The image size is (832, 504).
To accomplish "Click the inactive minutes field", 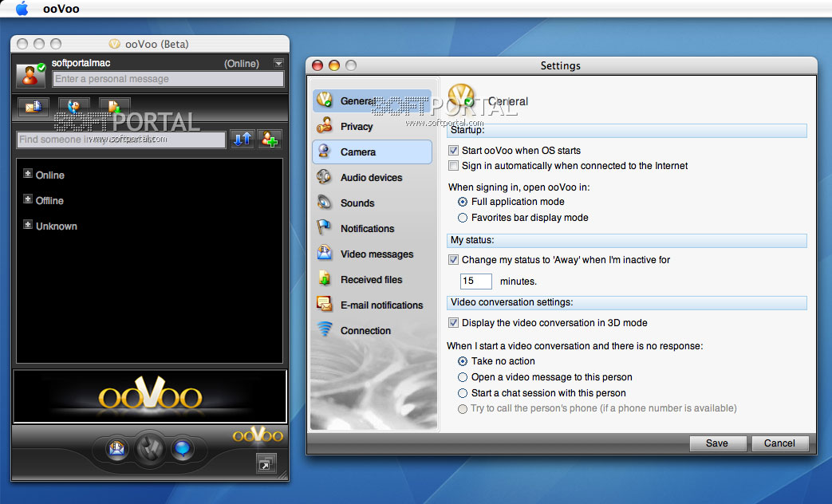I will tap(476, 282).
